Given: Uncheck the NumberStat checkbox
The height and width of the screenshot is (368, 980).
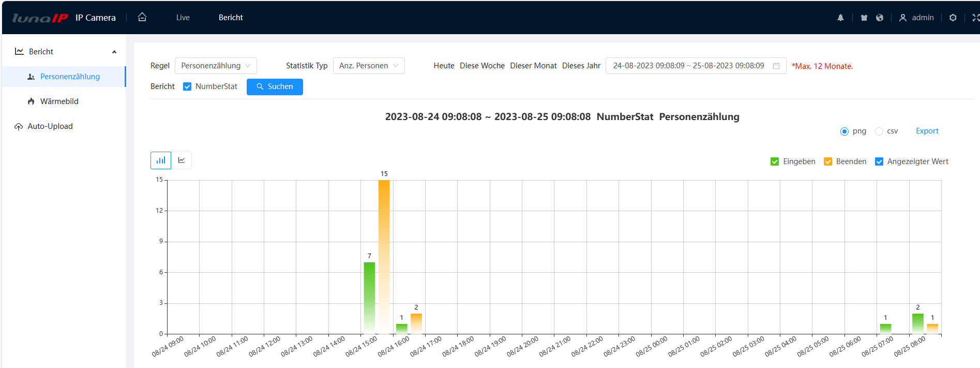Looking at the screenshot, I should [x=187, y=86].
